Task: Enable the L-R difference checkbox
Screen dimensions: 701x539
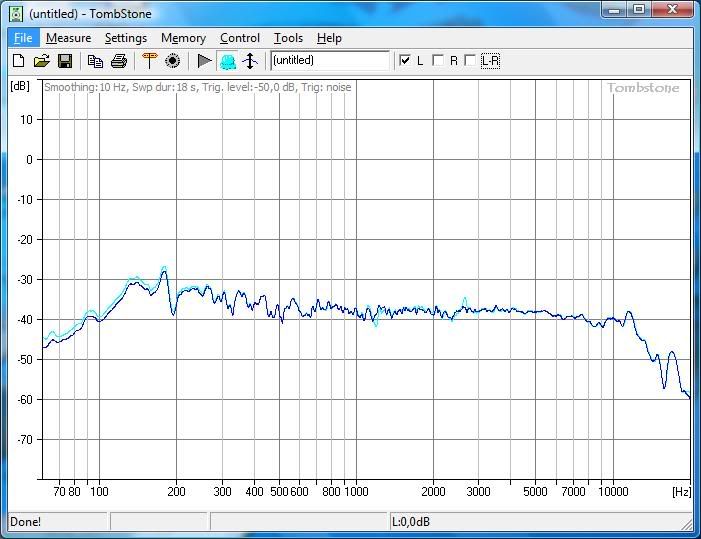Action: click(471, 61)
